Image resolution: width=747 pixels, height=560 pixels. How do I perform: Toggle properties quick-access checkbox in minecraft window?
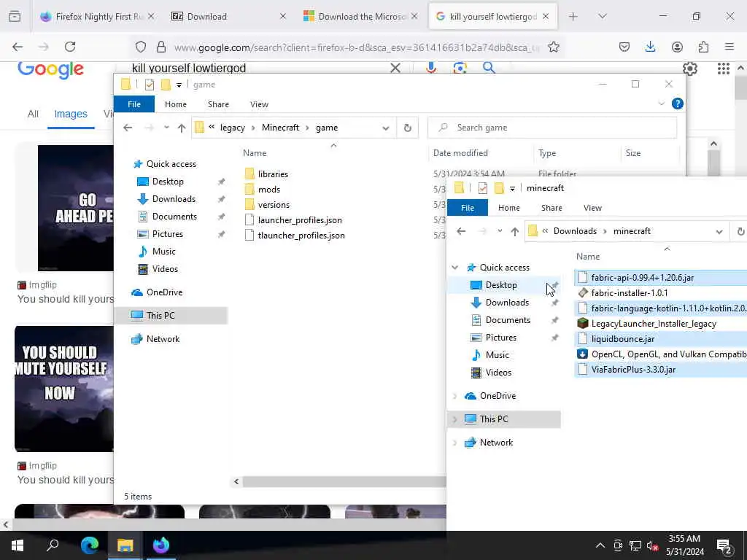click(x=483, y=188)
